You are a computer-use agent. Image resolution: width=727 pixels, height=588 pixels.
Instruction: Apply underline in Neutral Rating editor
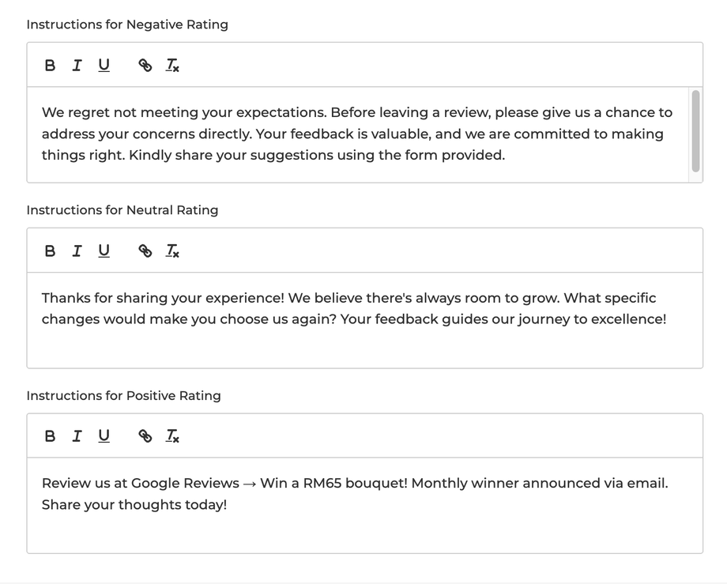click(104, 251)
